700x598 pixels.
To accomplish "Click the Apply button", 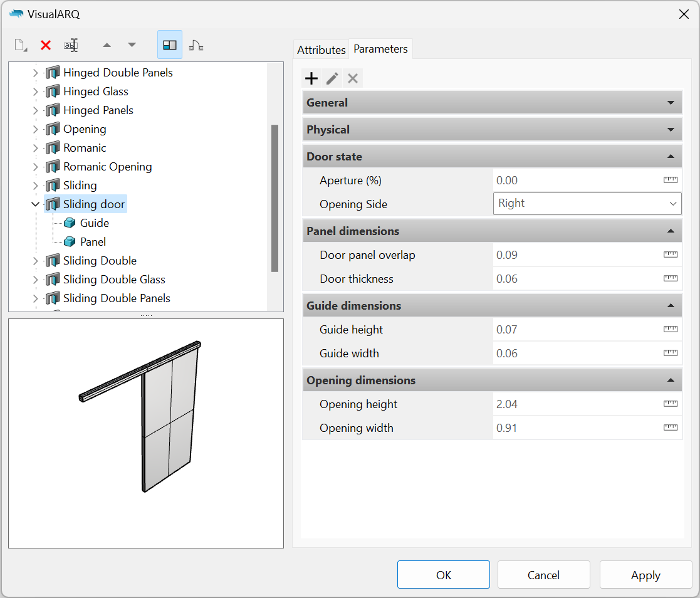I will click(645, 575).
